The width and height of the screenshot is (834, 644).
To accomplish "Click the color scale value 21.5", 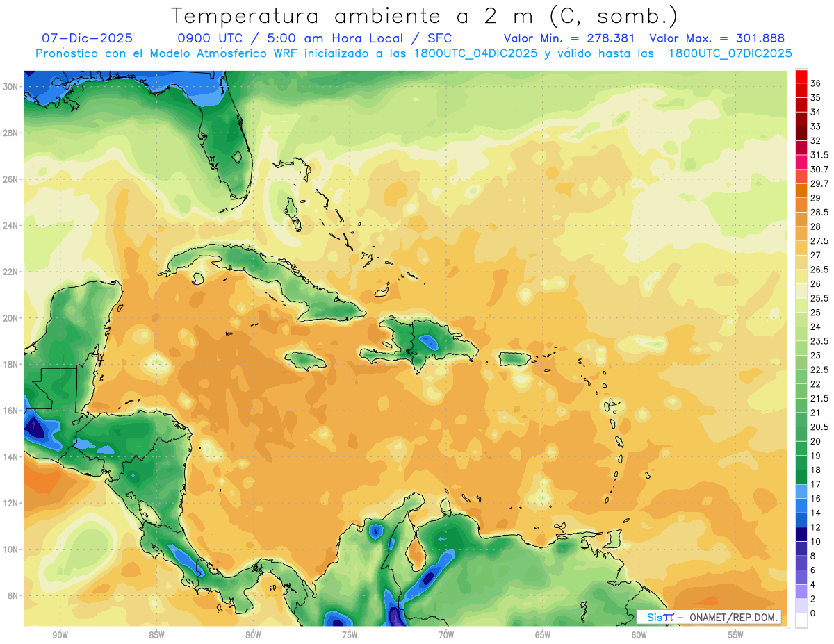I will pyautogui.click(x=819, y=398).
